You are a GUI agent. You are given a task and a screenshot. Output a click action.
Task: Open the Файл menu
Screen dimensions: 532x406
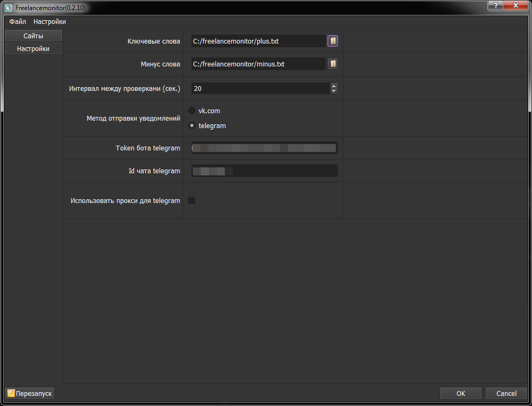(18, 21)
